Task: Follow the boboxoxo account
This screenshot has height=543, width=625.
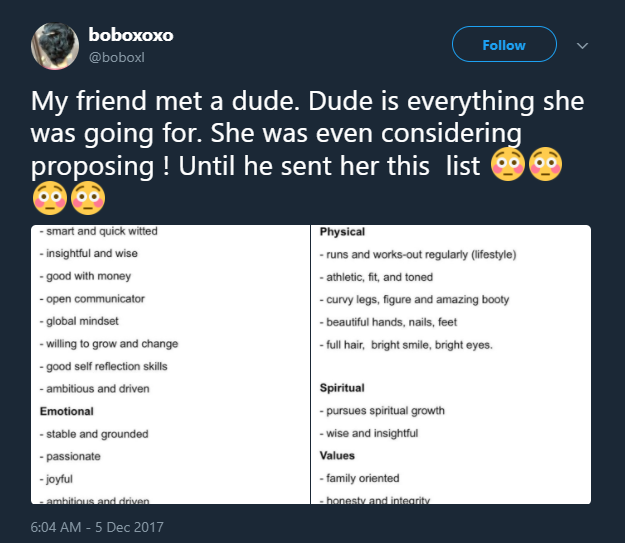Action: point(504,45)
